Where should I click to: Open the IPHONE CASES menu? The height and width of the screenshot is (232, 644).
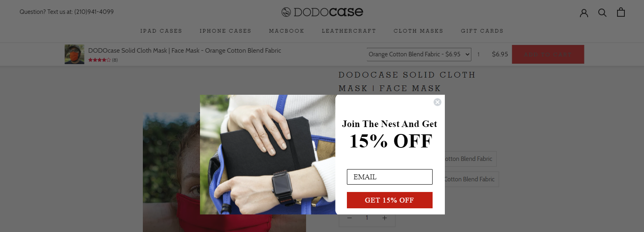225,31
